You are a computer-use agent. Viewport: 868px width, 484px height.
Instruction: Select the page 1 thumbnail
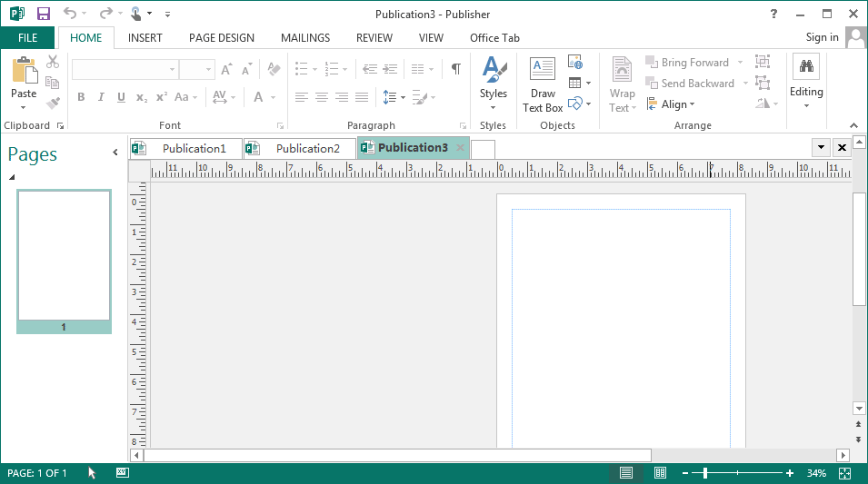tap(64, 256)
